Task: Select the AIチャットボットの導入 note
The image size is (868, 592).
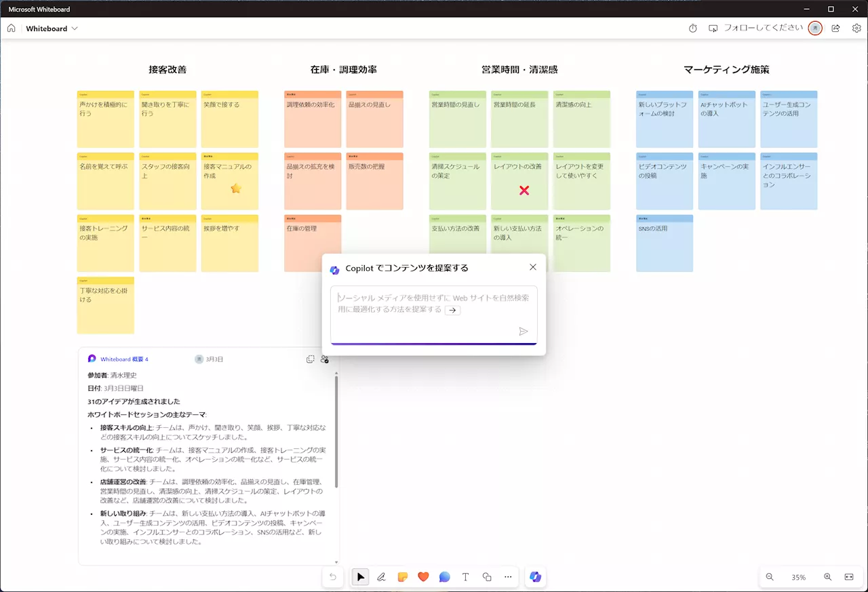Action: pyautogui.click(x=727, y=119)
